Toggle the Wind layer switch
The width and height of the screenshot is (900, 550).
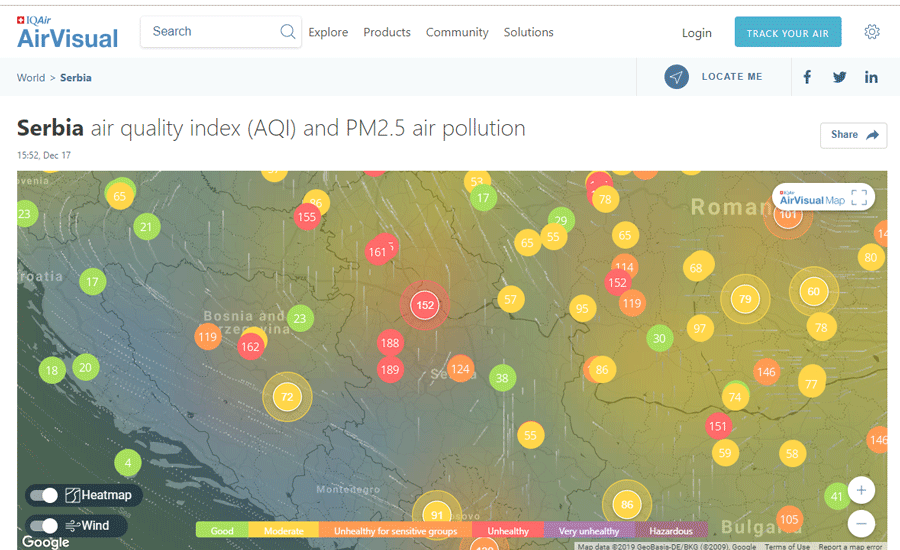click(43, 526)
